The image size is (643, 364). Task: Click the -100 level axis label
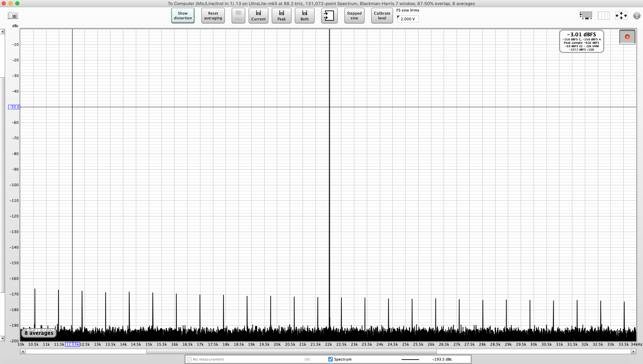(14, 185)
